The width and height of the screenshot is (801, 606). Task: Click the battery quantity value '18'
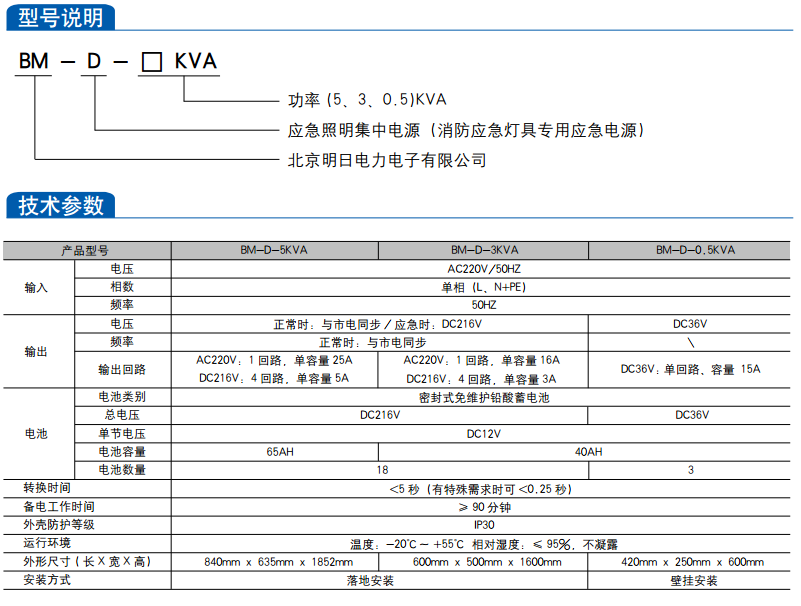[382, 470]
